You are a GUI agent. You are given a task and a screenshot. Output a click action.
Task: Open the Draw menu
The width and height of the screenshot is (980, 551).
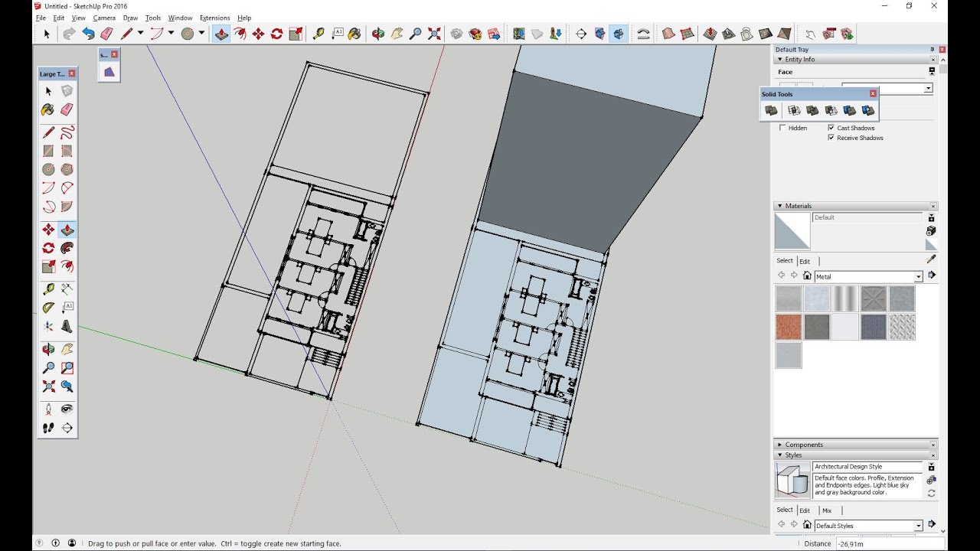130,18
